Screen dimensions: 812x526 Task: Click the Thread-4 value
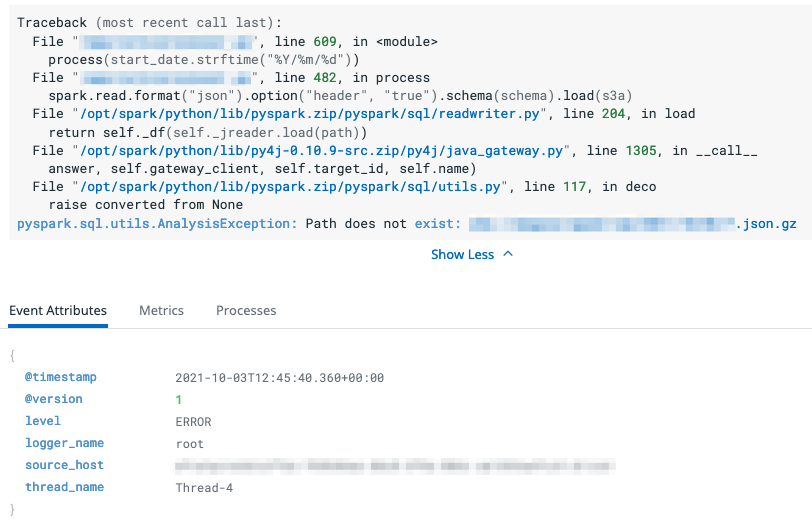tap(204, 488)
